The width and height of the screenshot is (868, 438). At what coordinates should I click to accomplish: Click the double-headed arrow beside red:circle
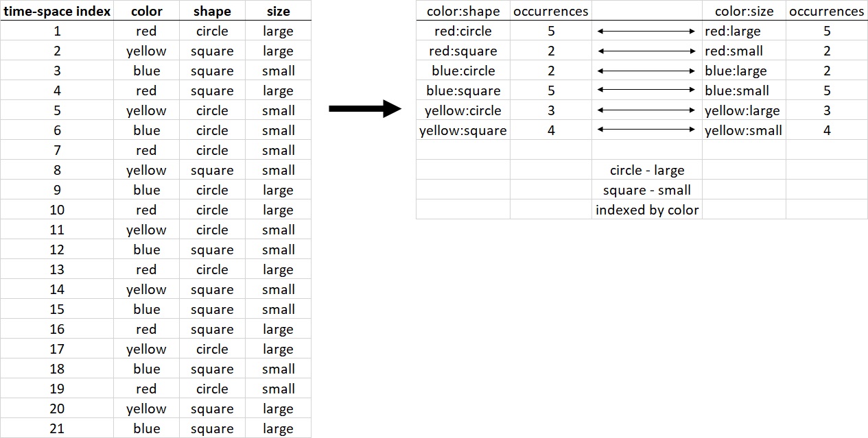646,31
